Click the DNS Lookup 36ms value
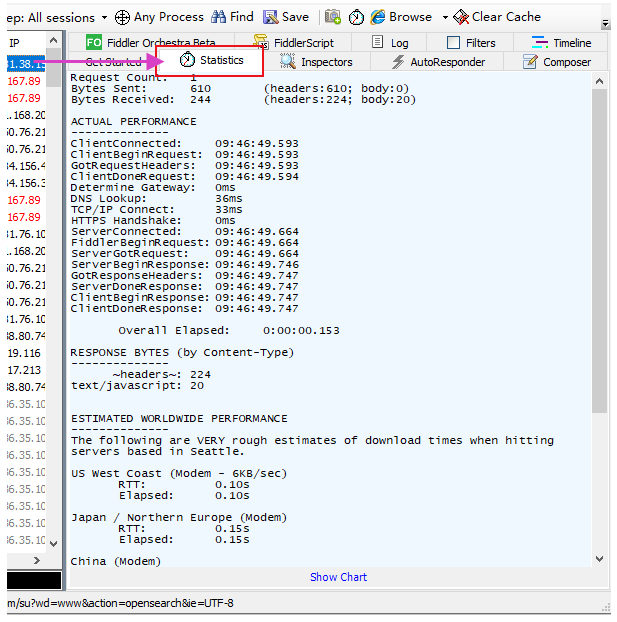Viewport: 617px width, 622px height. [x=229, y=198]
